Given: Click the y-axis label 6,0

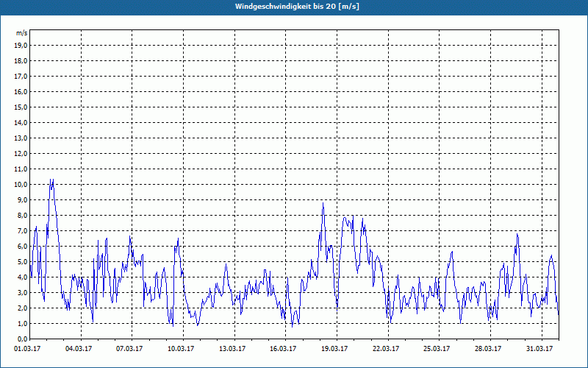Looking at the screenshot, I should click(x=22, y=246).
